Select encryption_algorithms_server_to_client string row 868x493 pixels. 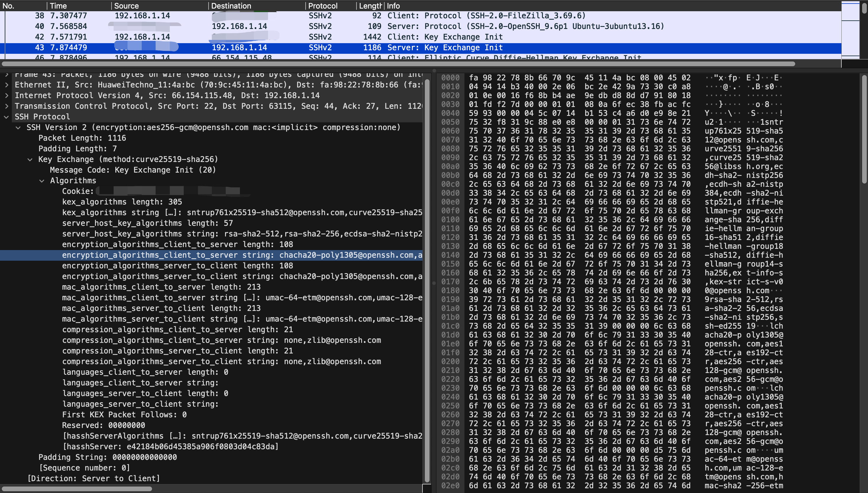tap(211, 277)
